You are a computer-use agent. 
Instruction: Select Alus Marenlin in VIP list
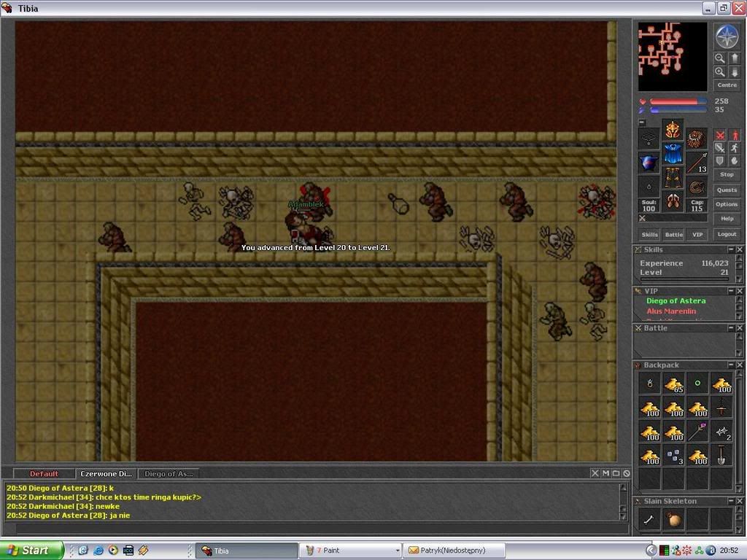671,311
